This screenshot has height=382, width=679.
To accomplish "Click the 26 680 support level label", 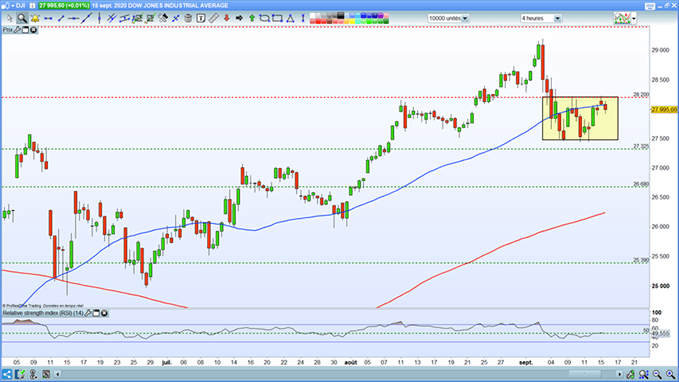I will 641,184.
